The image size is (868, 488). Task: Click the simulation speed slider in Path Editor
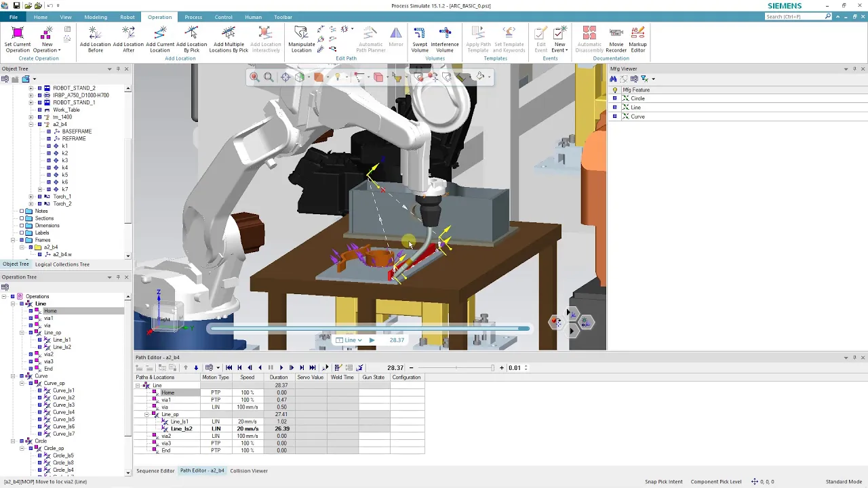[455, 368]
